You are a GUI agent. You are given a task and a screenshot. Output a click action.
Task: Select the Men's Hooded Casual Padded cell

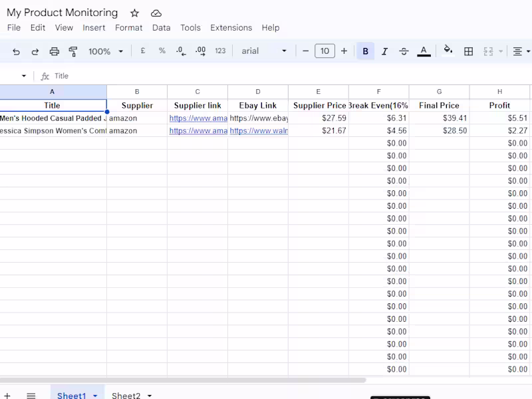(53, 118)
